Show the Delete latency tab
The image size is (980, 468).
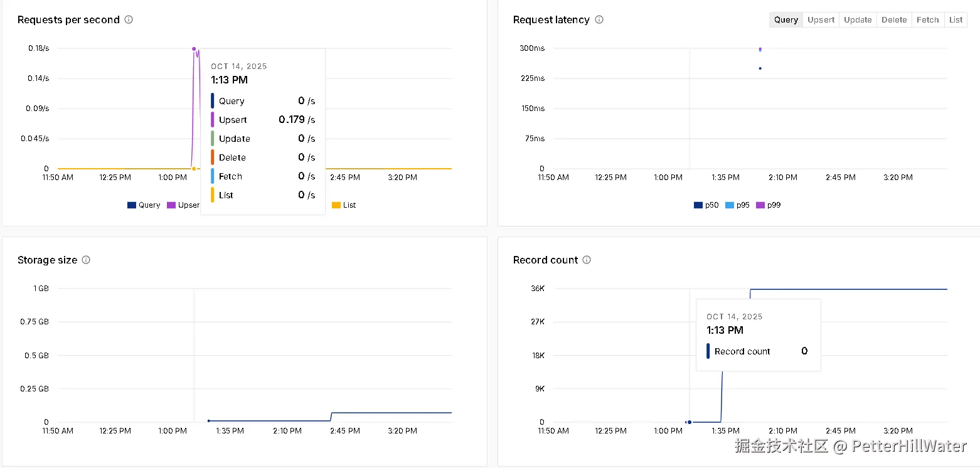click(x=894, y=20)
